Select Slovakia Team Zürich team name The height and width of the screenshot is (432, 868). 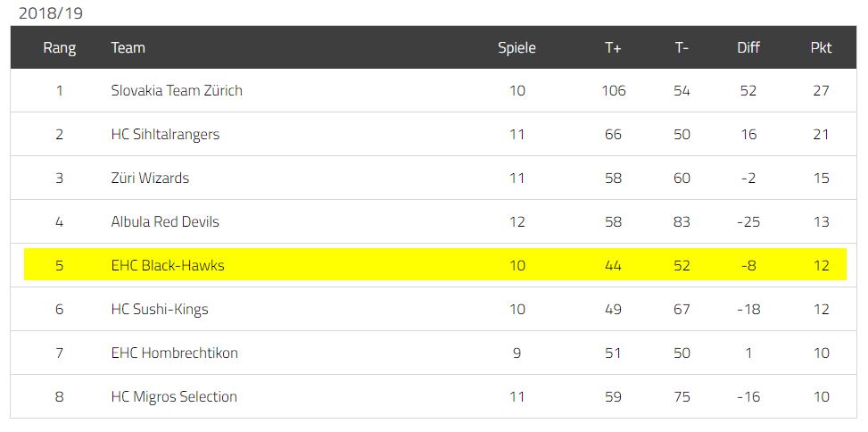click(x=177, y=90)
